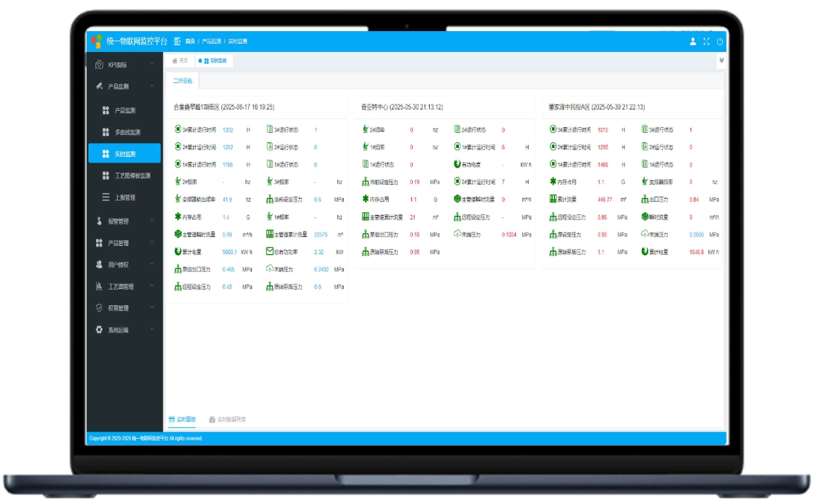Open 多曲线监测 in the sidebar
Image resolution: width=817 pixels, height=504 pixels.
[127, 132]
